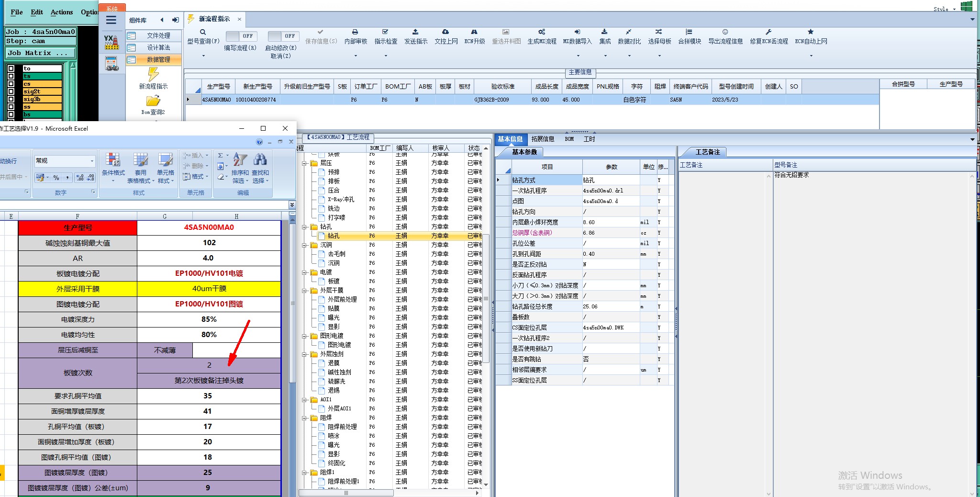
Task: Collapse the 沉铜 tree folder
Action: pos(304,245)
